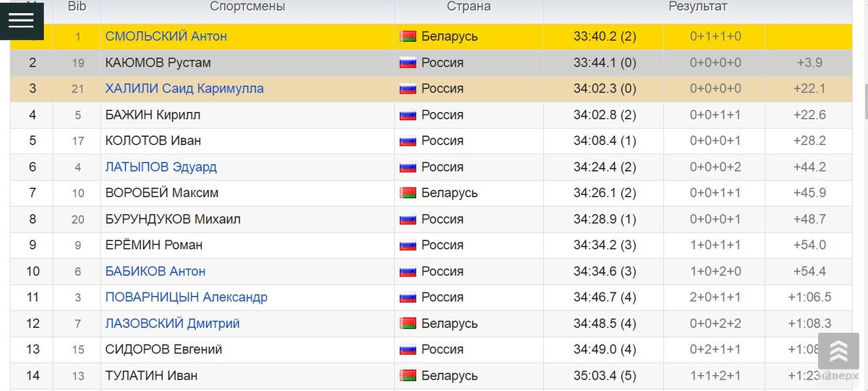Open БАБИКОВ Антон athlete page
The width and height of the screenshot is (868, 391).
point(156,271)
